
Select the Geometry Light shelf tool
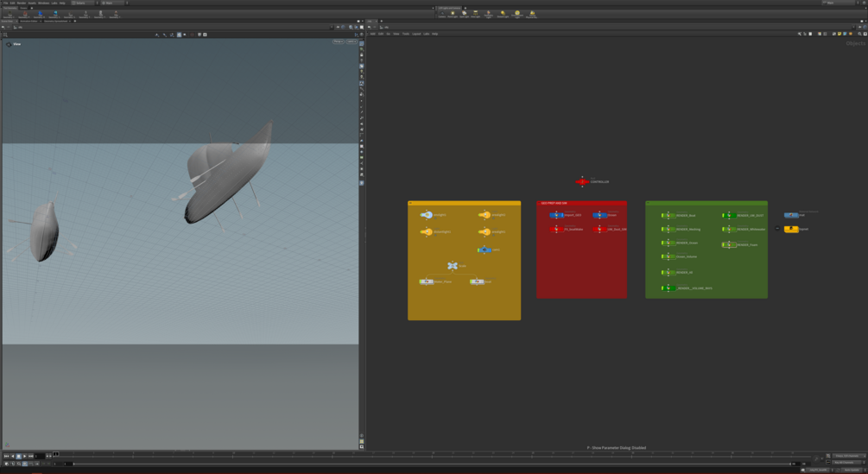488,14
